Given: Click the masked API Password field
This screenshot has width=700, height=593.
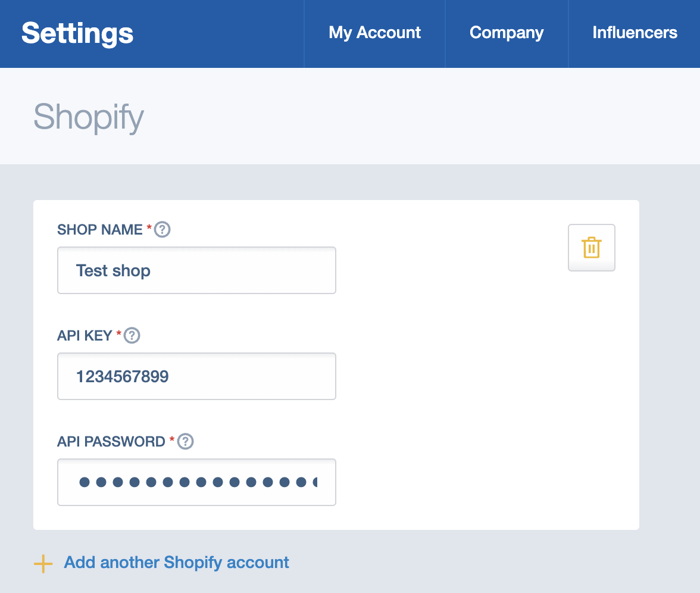Looking at the screenshot, I should click(x=196, y=482).
